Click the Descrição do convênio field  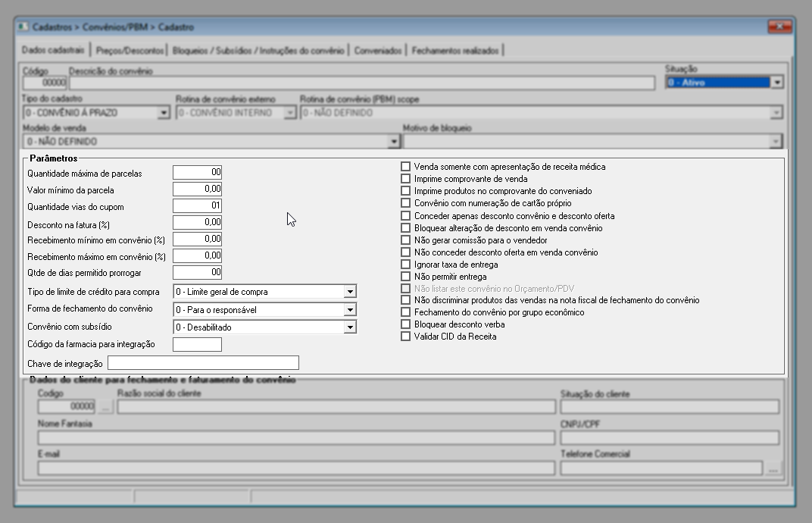pos(362,83)
